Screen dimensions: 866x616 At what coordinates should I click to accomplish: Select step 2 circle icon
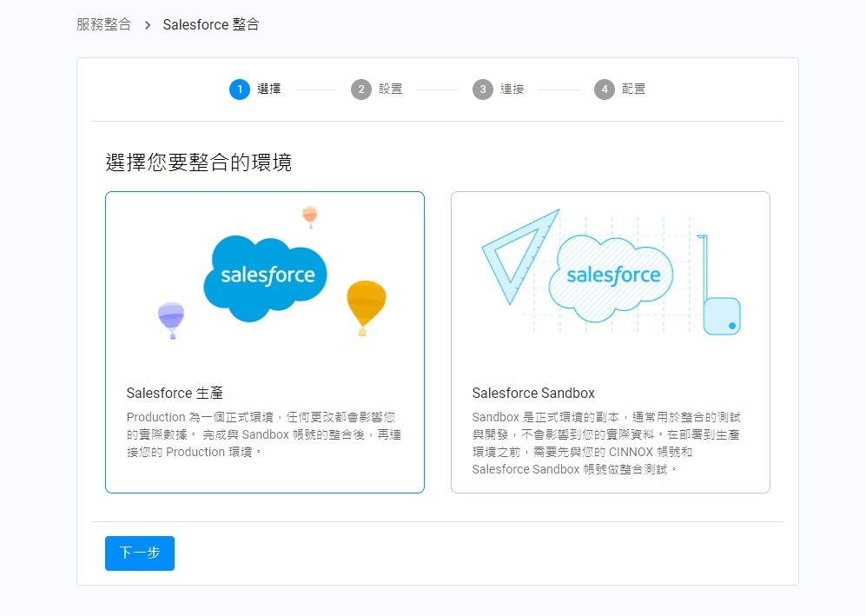click(361, 89)
